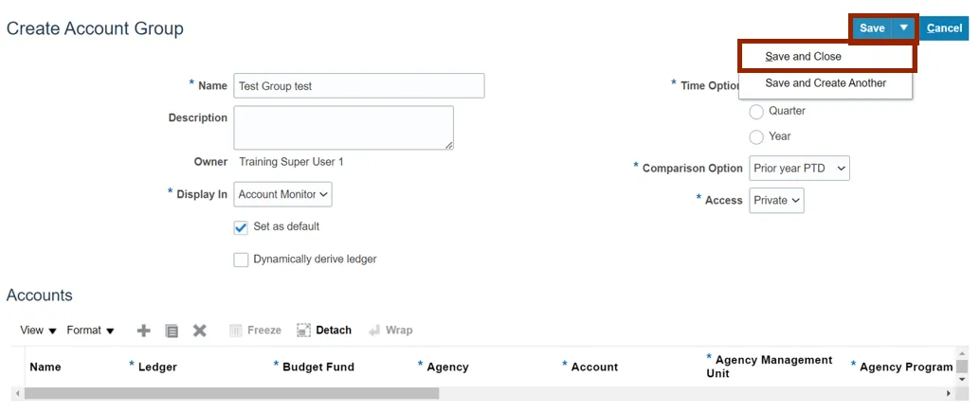Open the Comparison Option dropdown
980x412 pixels.
point(799,169)
